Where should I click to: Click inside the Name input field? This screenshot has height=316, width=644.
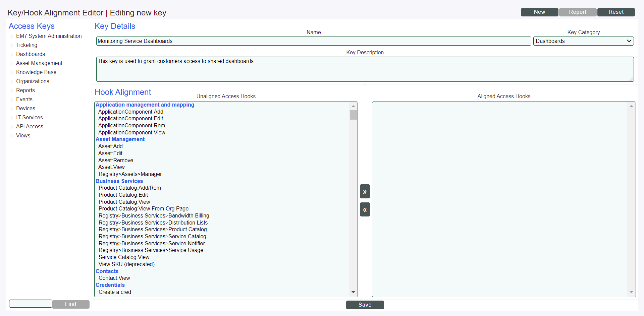pos(314,41)
